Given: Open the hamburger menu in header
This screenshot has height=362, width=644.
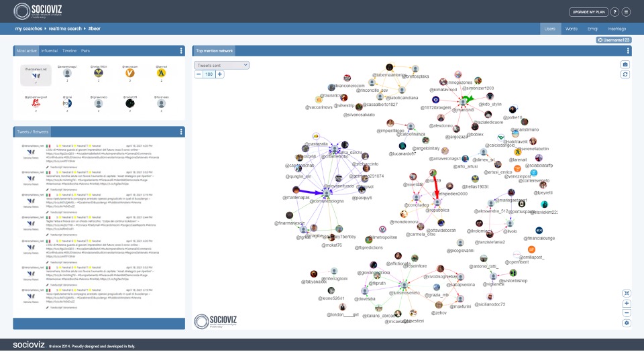Looking at the screenshot, I should coord(626,12).
